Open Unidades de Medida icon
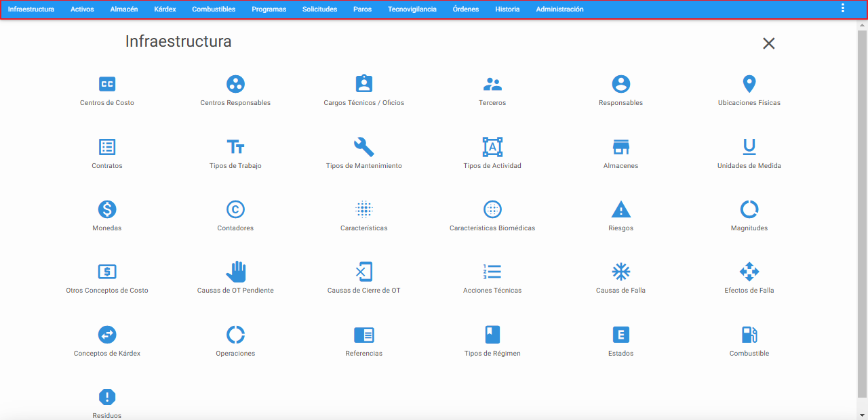This screenshot has height=420, width=868. point(749,147)
